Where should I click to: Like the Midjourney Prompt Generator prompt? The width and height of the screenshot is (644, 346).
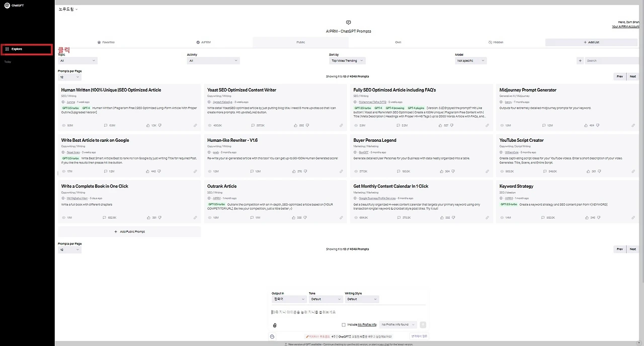586,125
